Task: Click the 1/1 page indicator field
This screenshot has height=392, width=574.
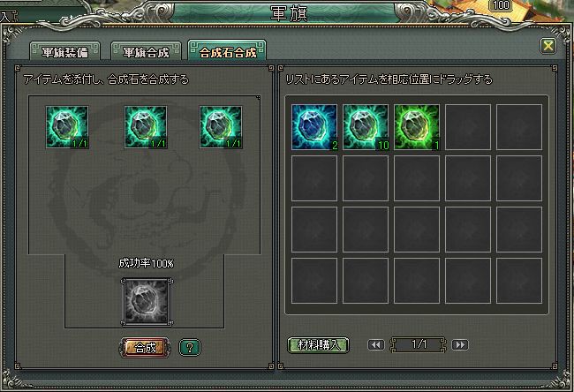Action: (419, 344)
